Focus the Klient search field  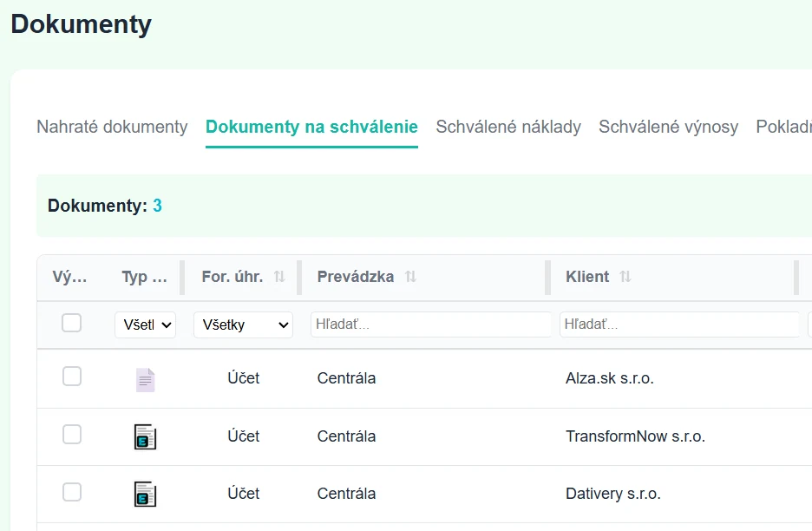tap(679, 324)
